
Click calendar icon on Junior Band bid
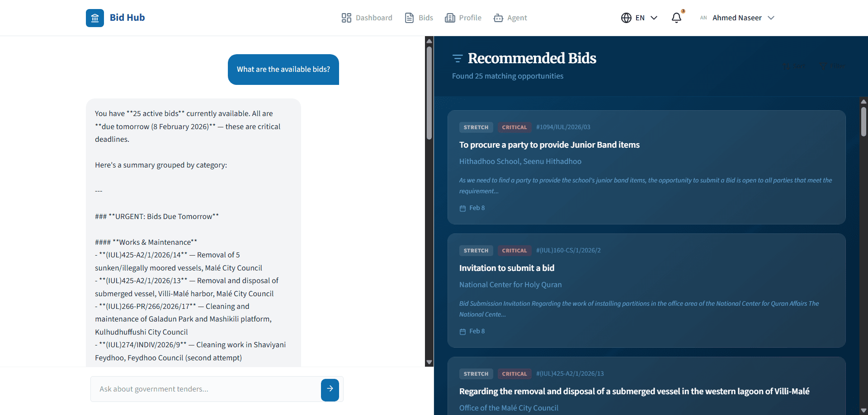point(462,209)
